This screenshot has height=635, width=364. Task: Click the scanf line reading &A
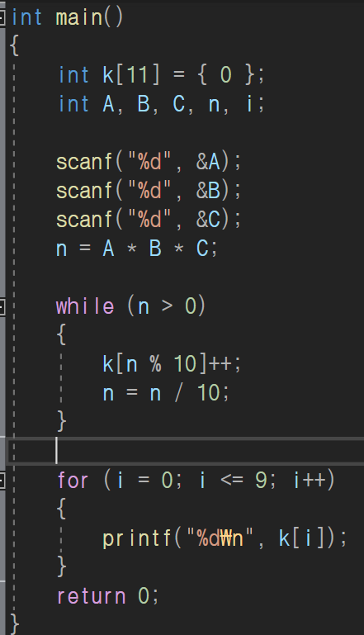click(149, 162)
